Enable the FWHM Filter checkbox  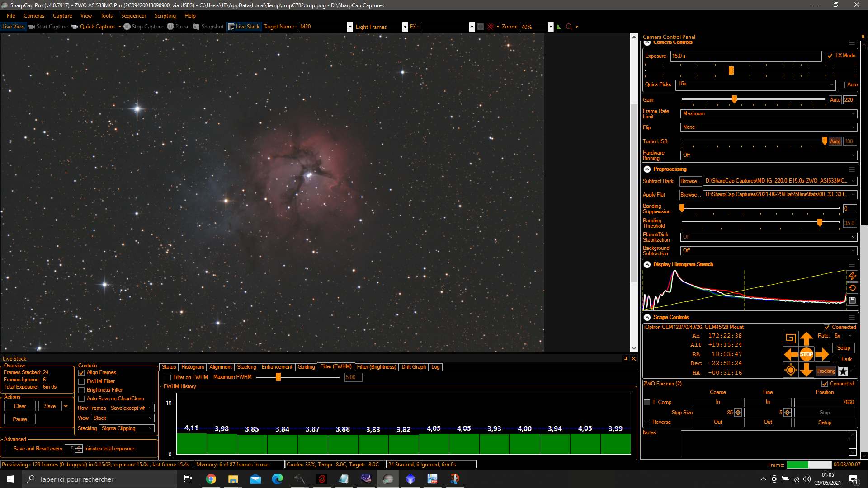click(81, 381)
